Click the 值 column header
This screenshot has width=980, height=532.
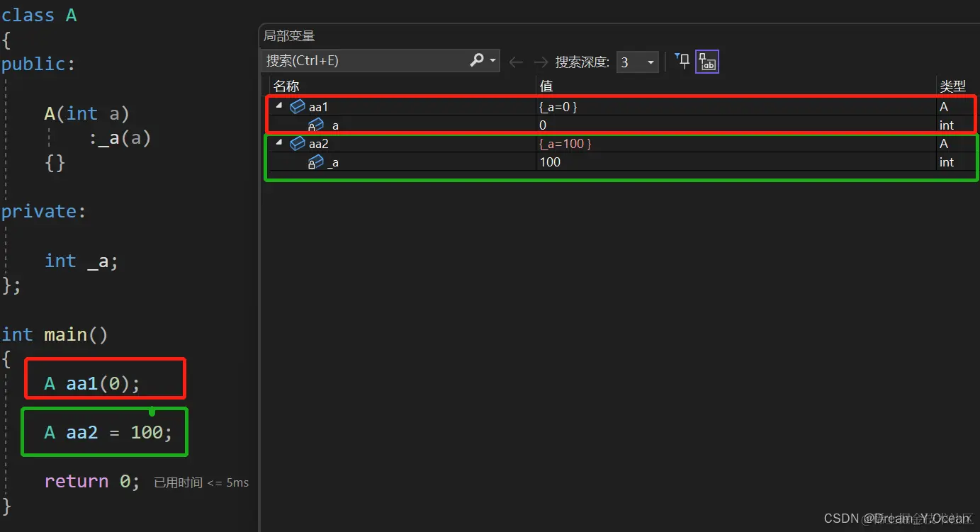546,86
